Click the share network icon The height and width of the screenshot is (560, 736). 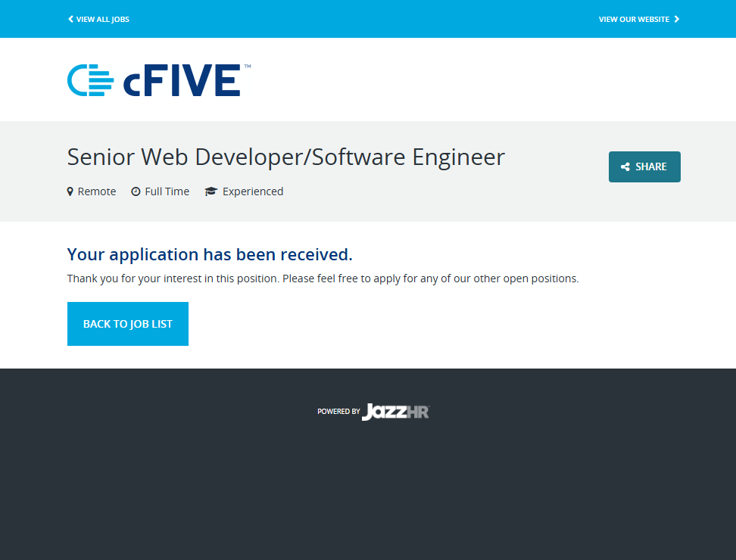(625, 167)
